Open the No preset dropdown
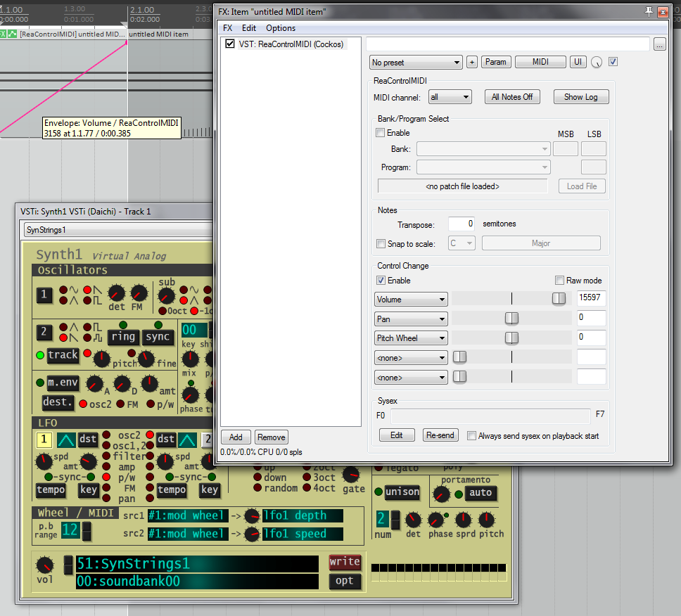This screenshot has width=681, height=616. click(416, 62)
